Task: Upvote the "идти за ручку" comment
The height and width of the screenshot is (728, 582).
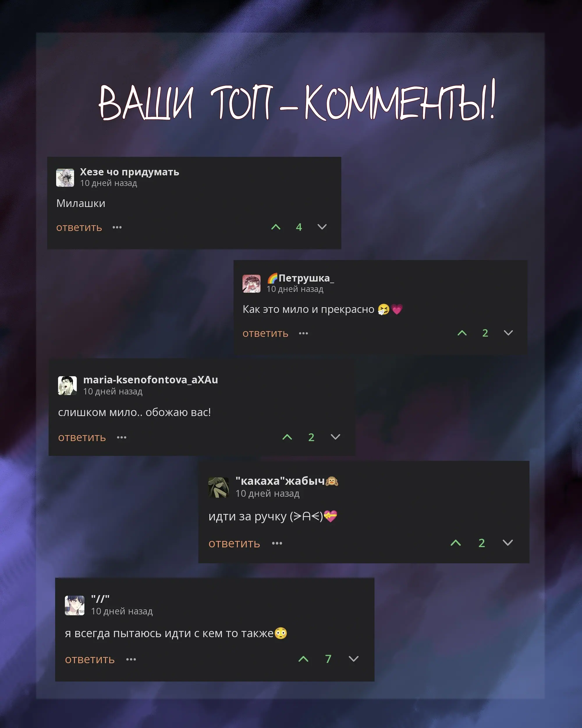Action: tap(455, 543)
